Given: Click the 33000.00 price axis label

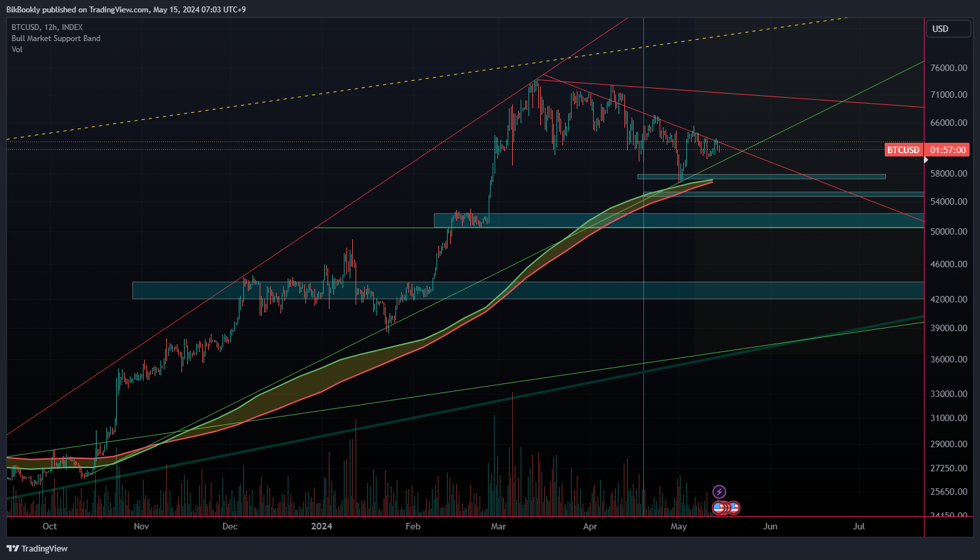Looking at the screenshot, I should click(949, 394).
